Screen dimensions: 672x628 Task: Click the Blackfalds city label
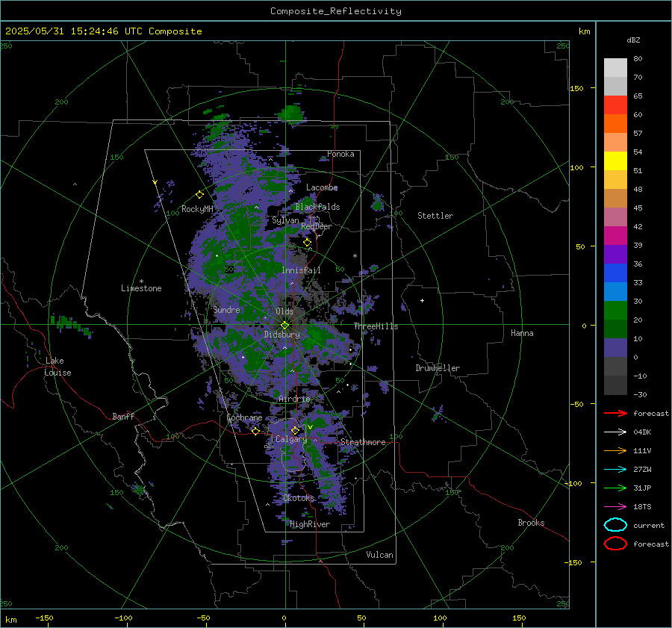coord(317,207)
